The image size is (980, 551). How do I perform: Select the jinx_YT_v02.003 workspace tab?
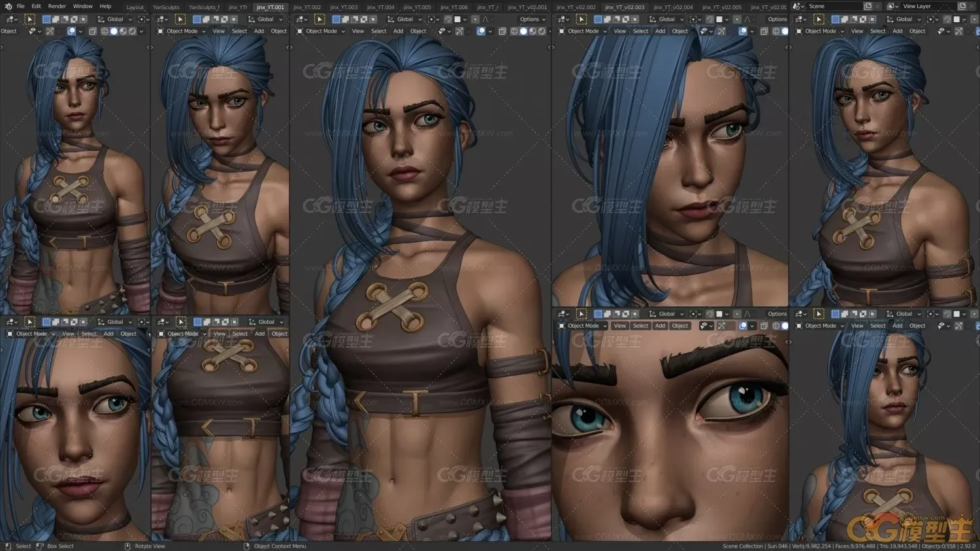625,7
